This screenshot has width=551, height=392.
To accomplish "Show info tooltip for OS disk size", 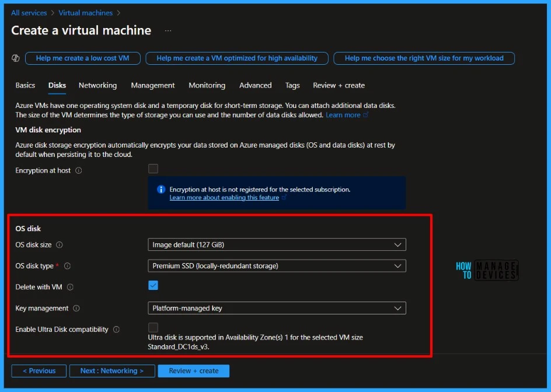I will [x=60, y=245].
